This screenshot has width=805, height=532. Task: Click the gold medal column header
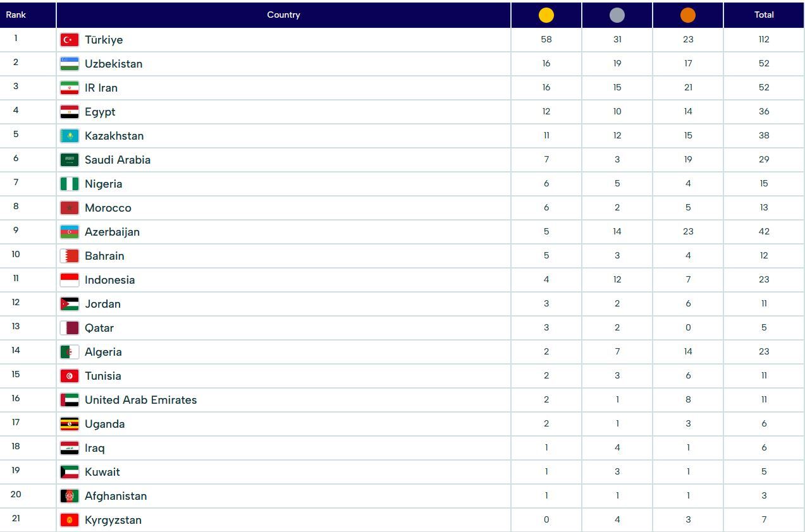pos(546,15)
